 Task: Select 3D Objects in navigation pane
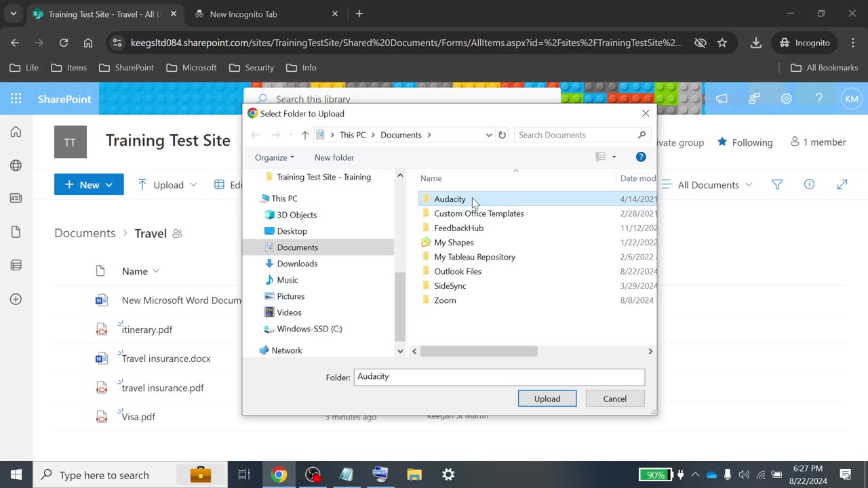296,215
